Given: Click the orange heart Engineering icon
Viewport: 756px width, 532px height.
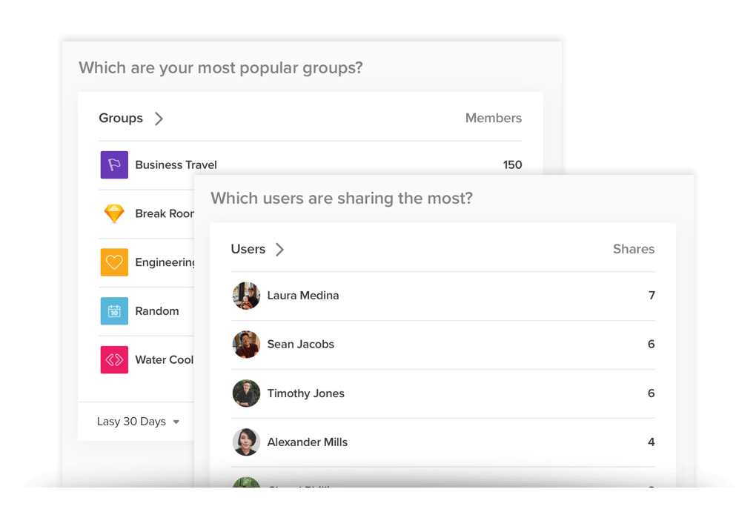Looking at the screenshot, I should click(x=114, y=262).
